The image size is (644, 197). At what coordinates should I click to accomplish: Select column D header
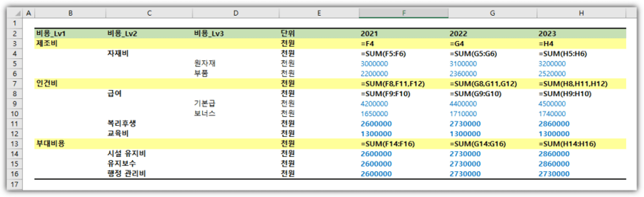[236, 13]
